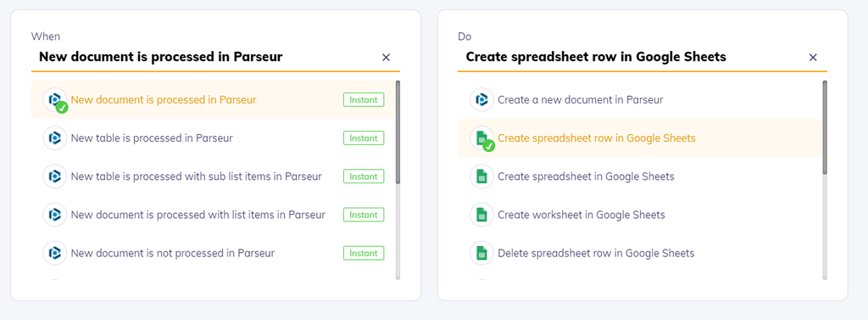Image resolution: width=868 pixels, height=320 pixels.
Task: Click Instant badge on 'New document is processed in Parseur'
Action: pyautogui.click(x=364, y=100)
